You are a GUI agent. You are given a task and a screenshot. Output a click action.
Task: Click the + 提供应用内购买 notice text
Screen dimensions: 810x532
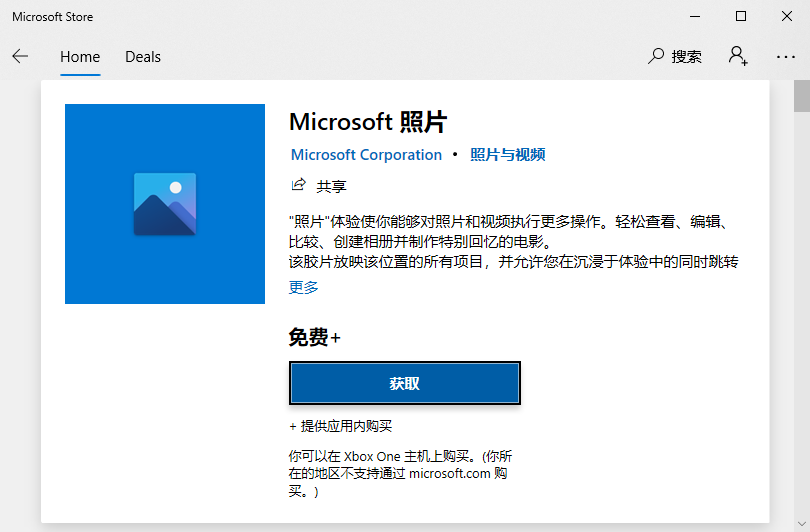(x=340, y=426)
